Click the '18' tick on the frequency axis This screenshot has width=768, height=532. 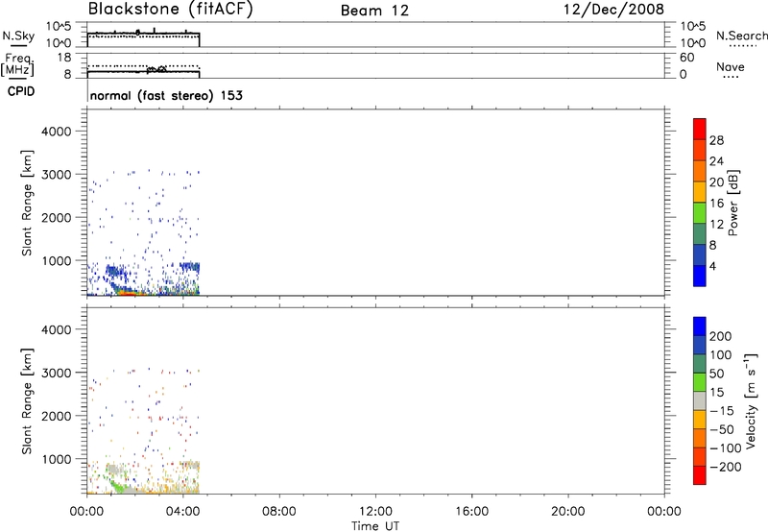coord(64,58)
